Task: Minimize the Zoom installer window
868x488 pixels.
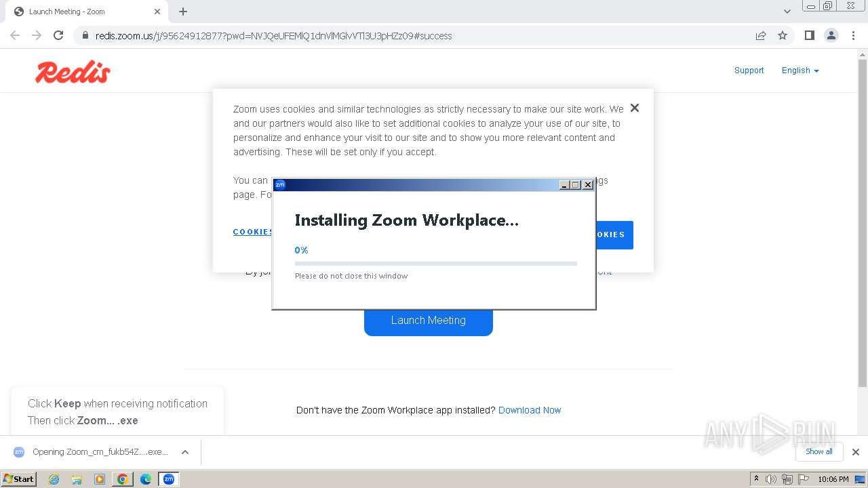Action: pos(564,184)
